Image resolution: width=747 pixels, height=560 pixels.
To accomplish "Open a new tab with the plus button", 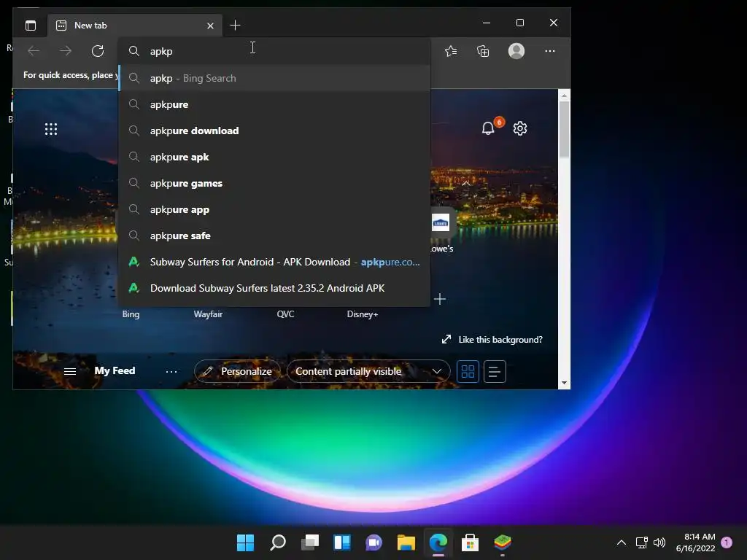I will [235, 26].
